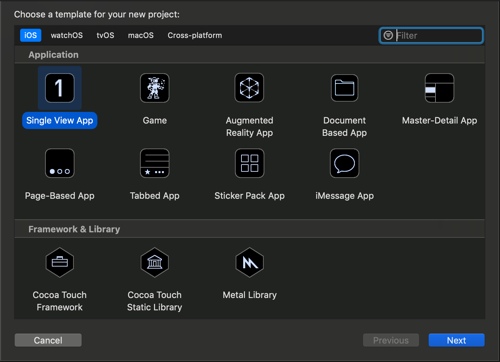Click the Next button
500x362 pixels.
456,340
